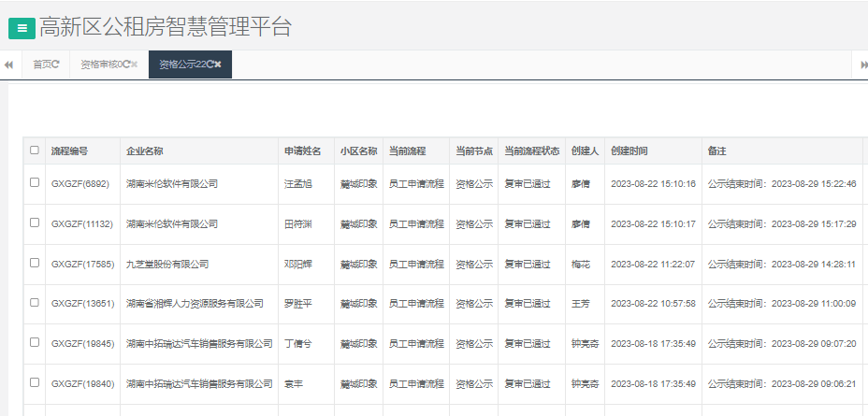Image resolution: width=868 pixels, height=416 pixels.
Task: Check the box for row GXGZF(11132)
Action: pos(35,222)
